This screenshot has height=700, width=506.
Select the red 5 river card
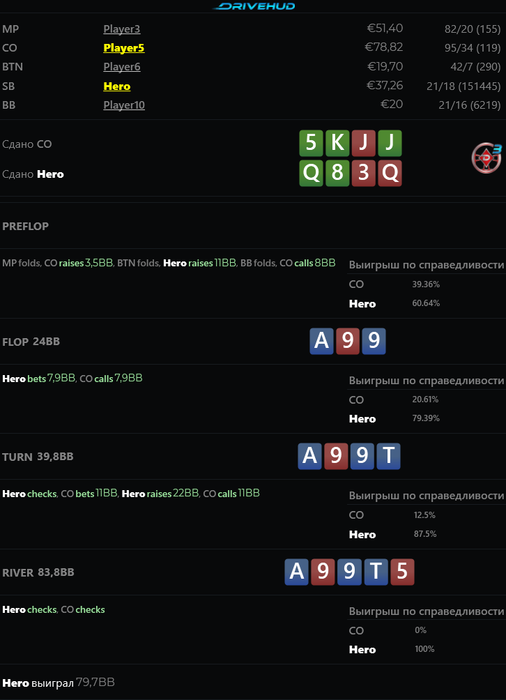pos(402,572)
